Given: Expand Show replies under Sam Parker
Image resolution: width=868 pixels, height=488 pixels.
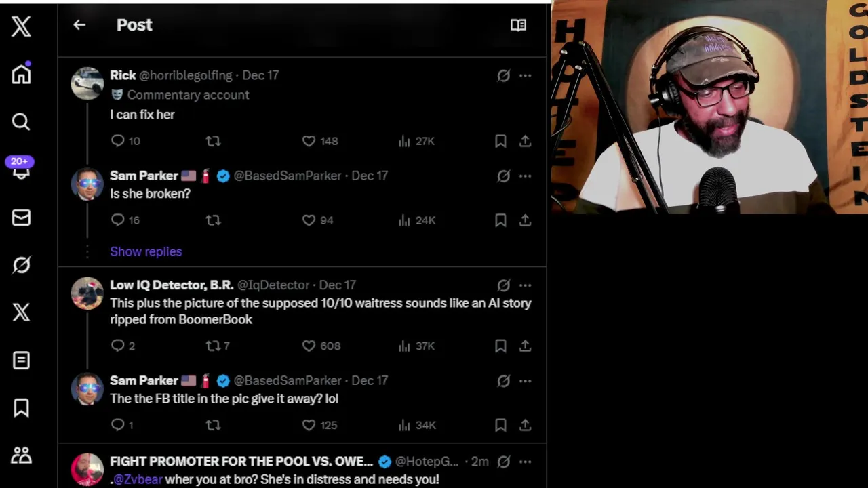Looking at the screenshot, I should click(146, 251).
